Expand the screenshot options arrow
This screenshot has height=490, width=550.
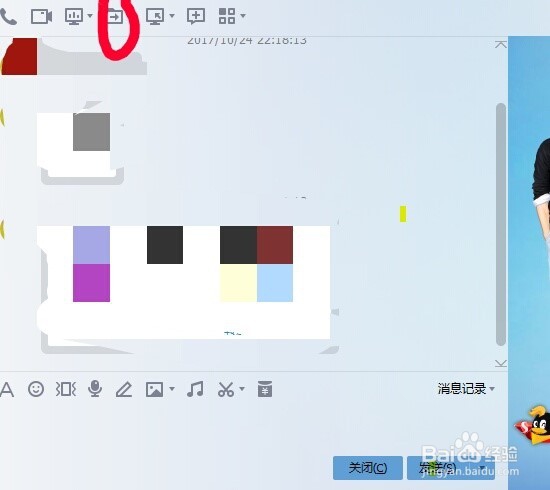pyautogui.click(x=242, y=389)
